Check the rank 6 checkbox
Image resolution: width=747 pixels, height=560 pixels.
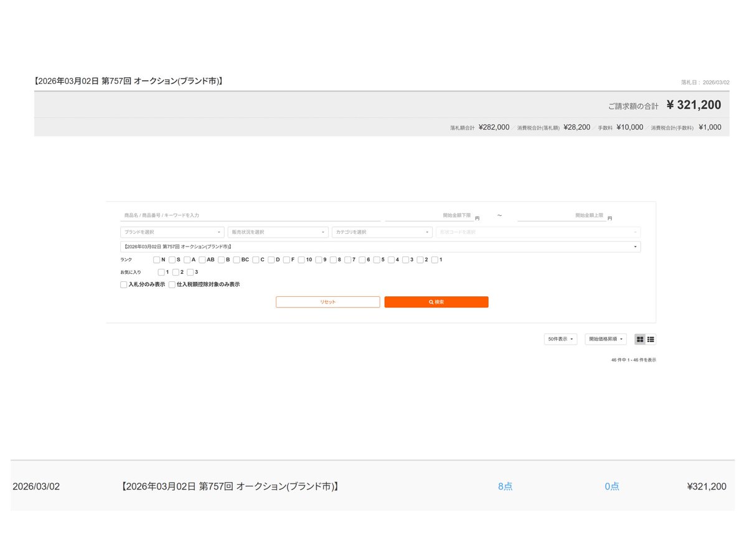(x=362, y=259)
